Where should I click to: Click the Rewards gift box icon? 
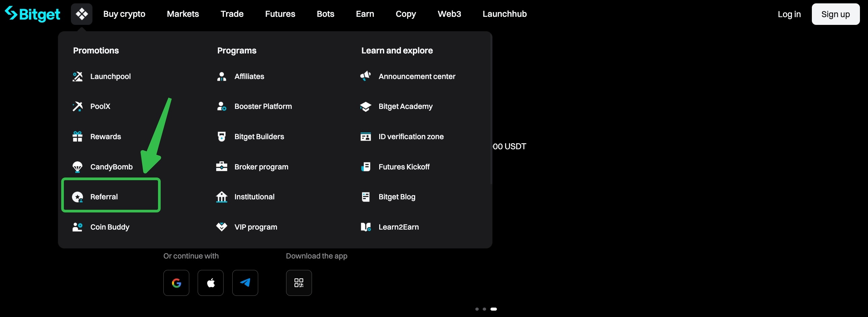(78, 136)
